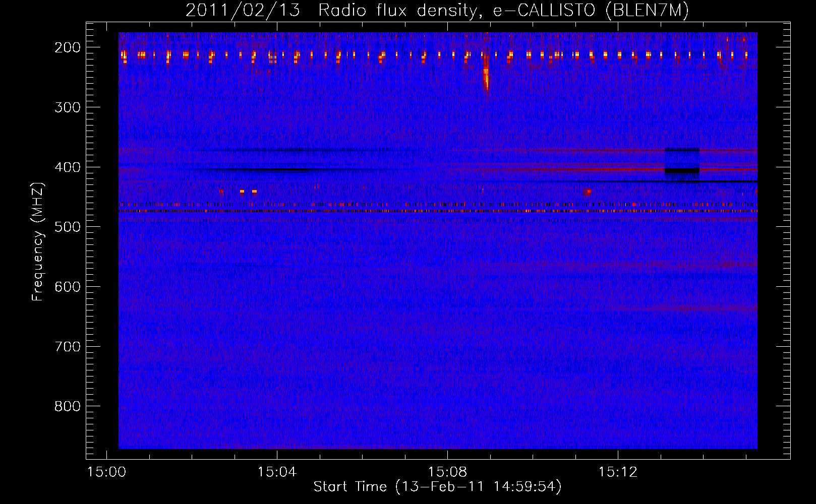
Task: Select the '600' frequency axis label
Action: tap(68, 287)
